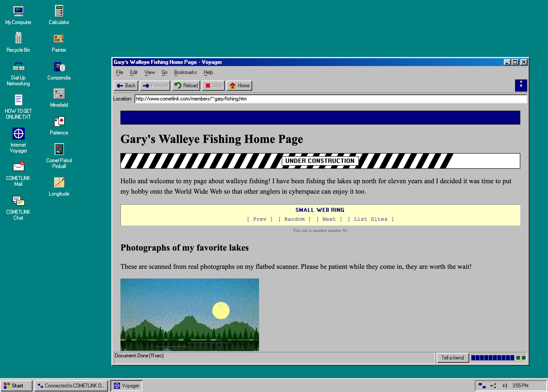This screenshot has height=392, width=548.
Task: Click the lake sunset photograph
Action: click(190, 315)
